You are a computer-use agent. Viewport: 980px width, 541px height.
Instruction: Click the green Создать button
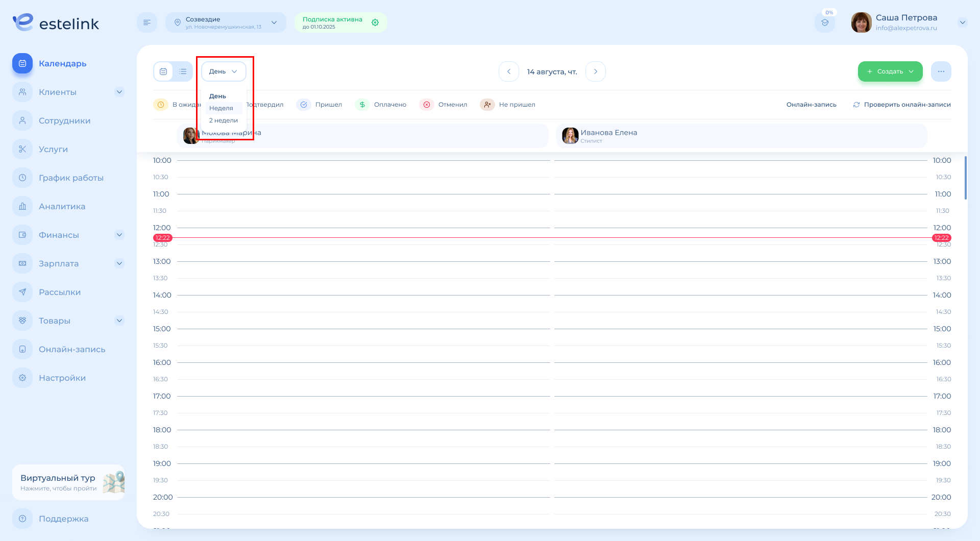coord(890,71)
